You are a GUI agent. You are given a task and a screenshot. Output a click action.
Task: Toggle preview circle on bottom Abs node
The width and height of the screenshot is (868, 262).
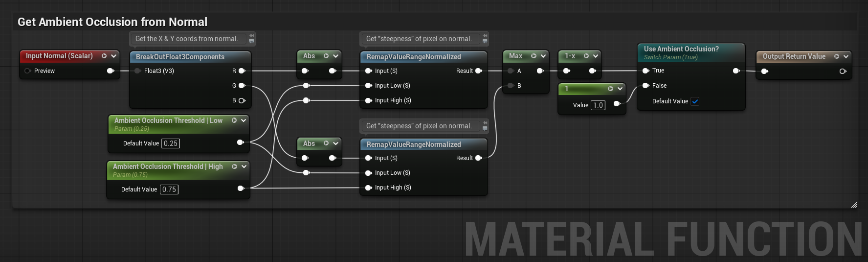point(326,143)
